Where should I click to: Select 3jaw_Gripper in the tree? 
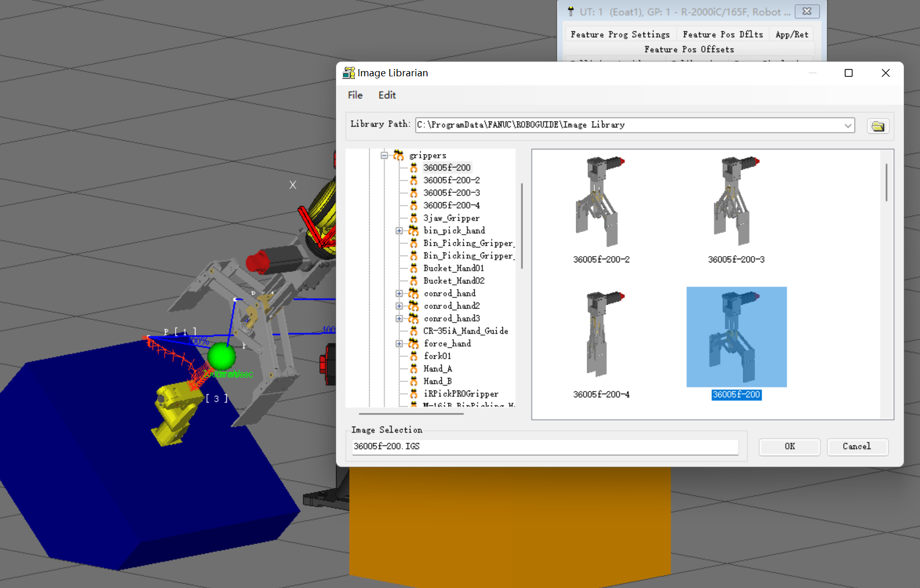click(x=452, y=218)
